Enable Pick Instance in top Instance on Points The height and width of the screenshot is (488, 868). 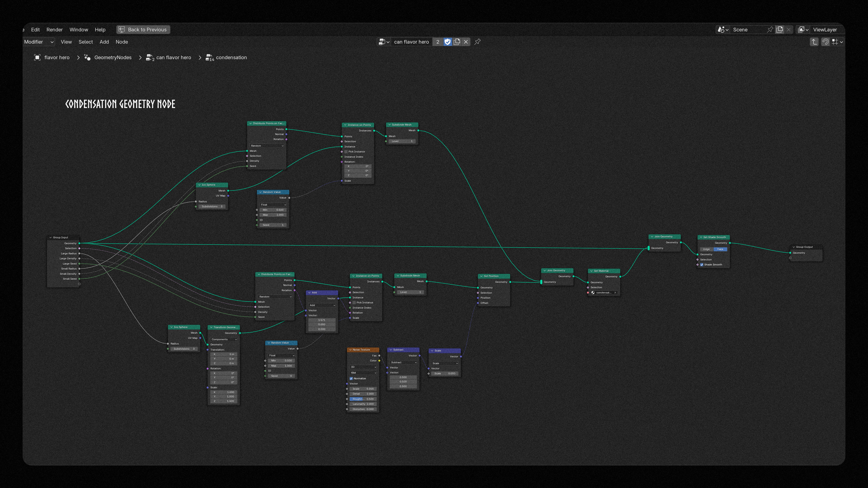tap(346, 152)
